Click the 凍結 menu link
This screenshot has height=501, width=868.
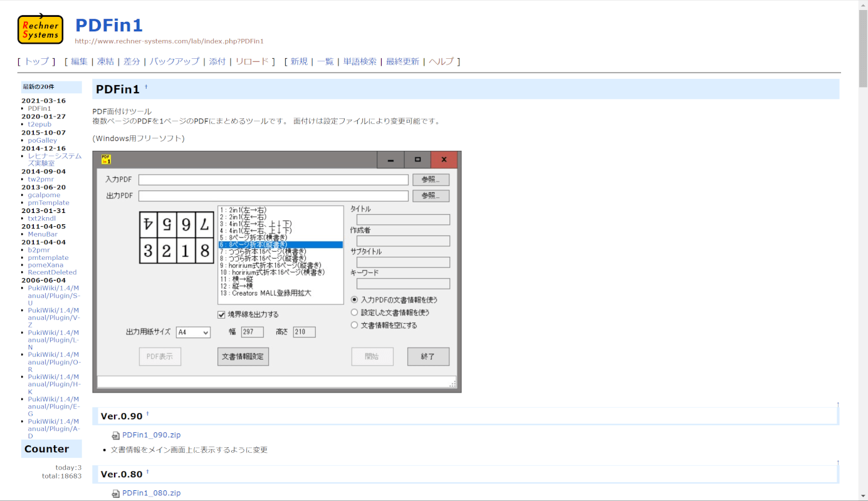point(105,61)
